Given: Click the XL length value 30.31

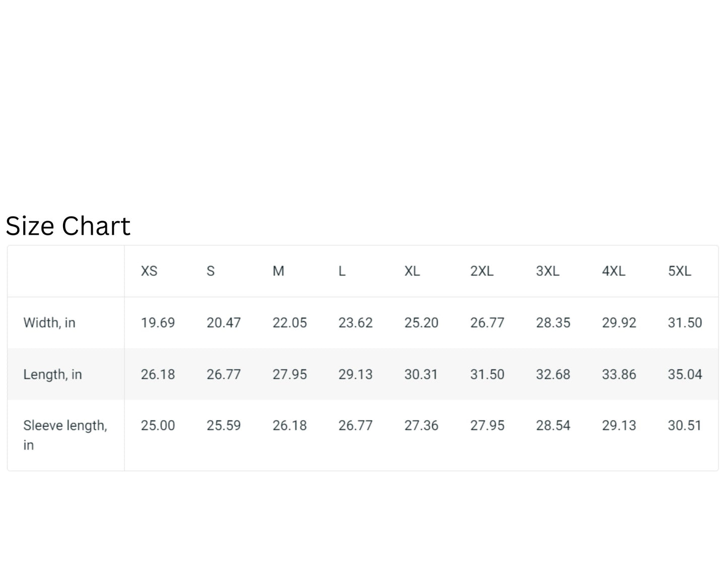Looking at the screenshot, I should tap(421, 375).
